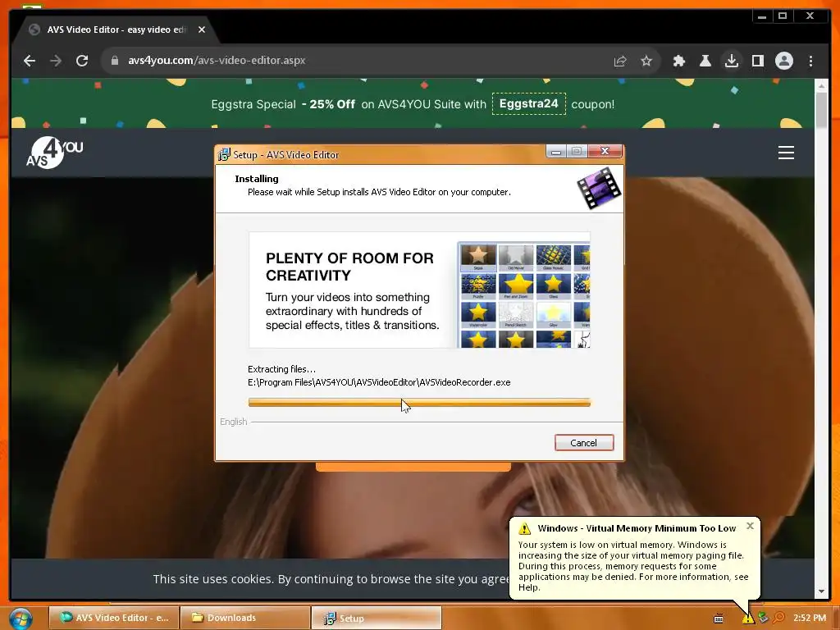Open the site lock info icon
This screenshot has height=630, width=840.
point(114,61)
